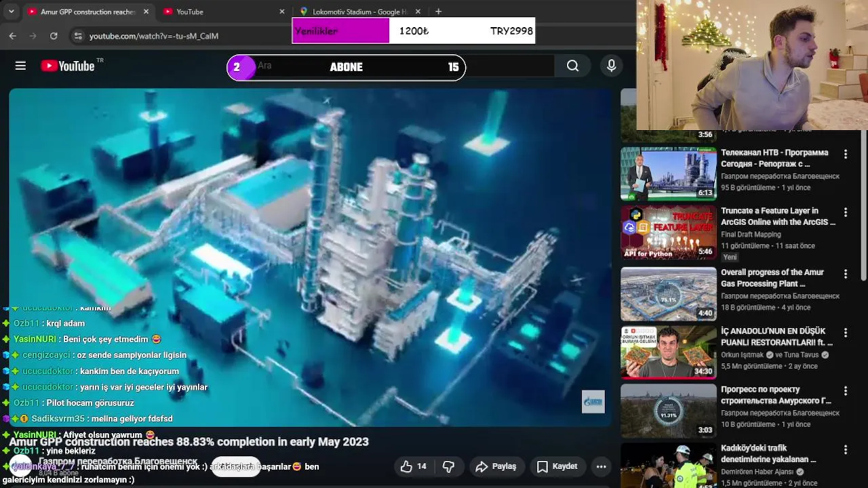Open Truncate a Feature Layer title link
This screenshot has height=488, width=868.
point(778,216)
